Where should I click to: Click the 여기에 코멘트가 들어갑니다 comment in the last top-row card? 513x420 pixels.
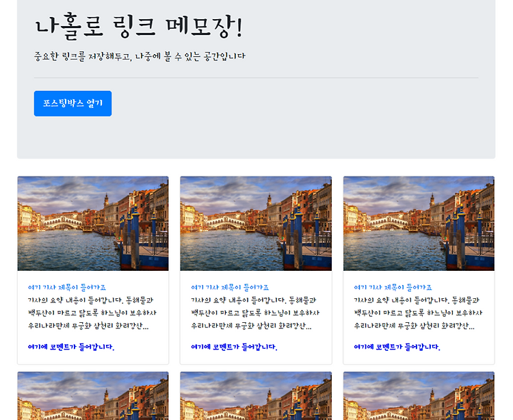397,347
